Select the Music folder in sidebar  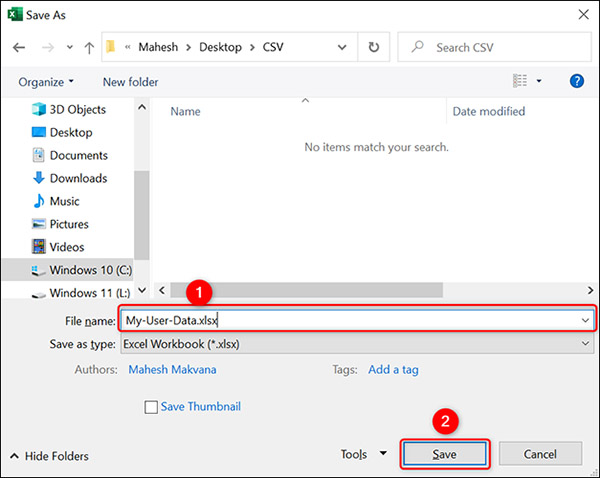[x=67, y=201]
